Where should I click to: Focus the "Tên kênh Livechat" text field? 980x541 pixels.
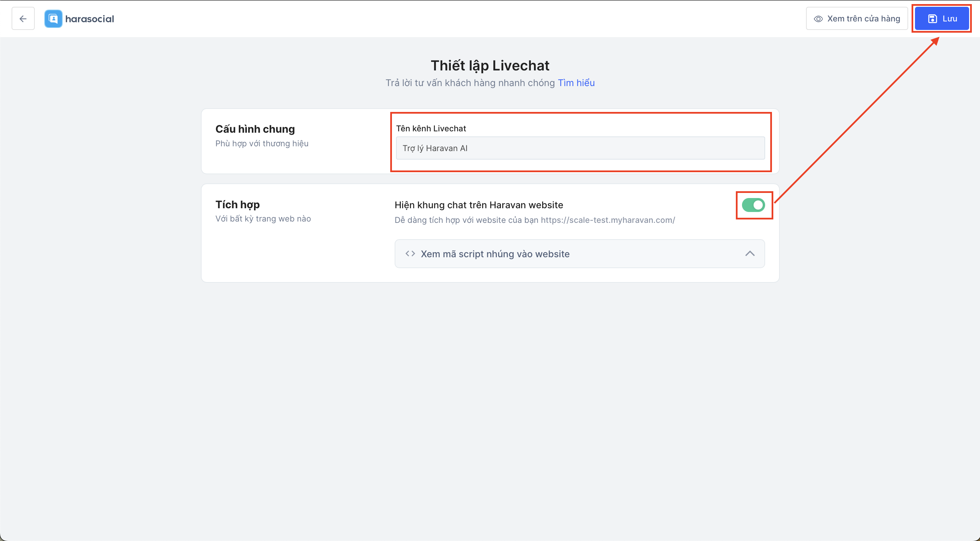pyautogui.click(x=580, y=148)
